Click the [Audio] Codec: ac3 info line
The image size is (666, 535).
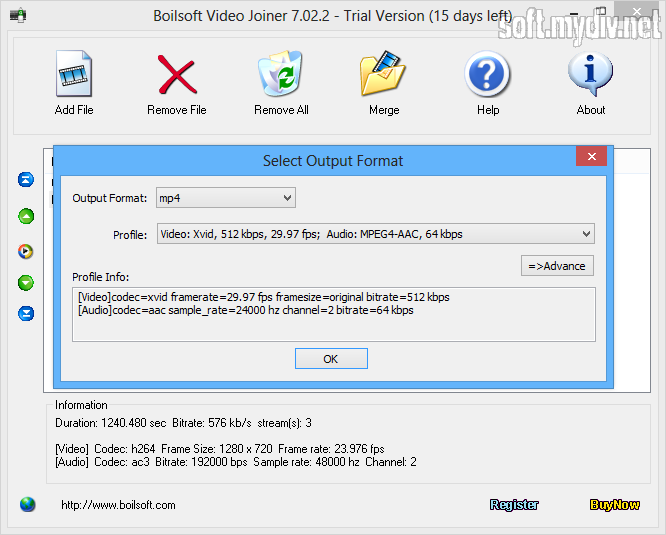(x=236, y=462)
